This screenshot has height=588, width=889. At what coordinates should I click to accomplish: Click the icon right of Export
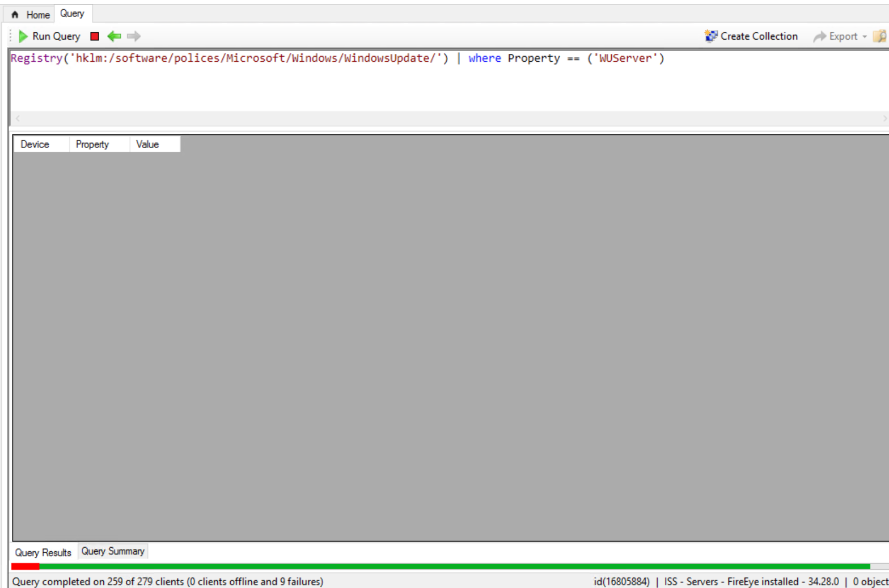pos(880,36)
